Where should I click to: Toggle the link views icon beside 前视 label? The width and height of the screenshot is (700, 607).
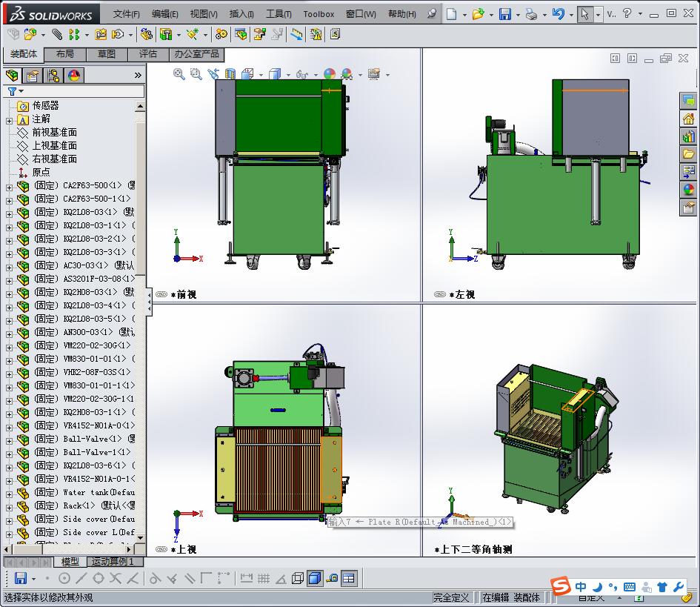pos(161,294)
